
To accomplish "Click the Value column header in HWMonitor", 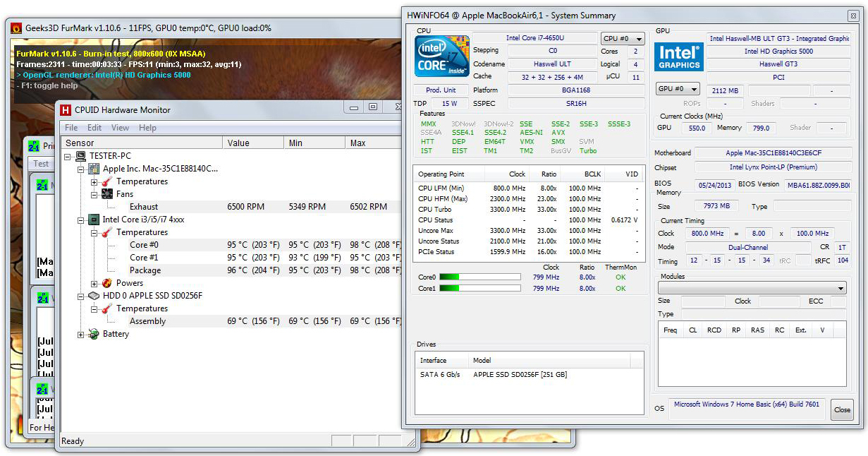I will pos(252,143).
